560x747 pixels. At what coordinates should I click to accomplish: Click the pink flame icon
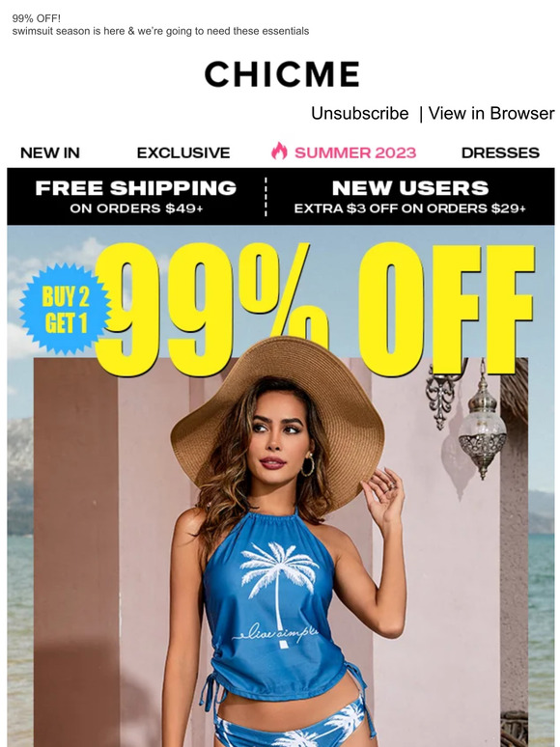(279, 152)
